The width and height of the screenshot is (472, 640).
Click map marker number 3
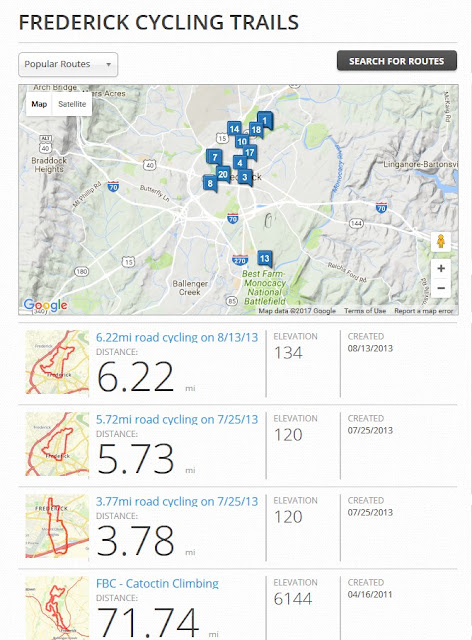(x=245, y=177)
